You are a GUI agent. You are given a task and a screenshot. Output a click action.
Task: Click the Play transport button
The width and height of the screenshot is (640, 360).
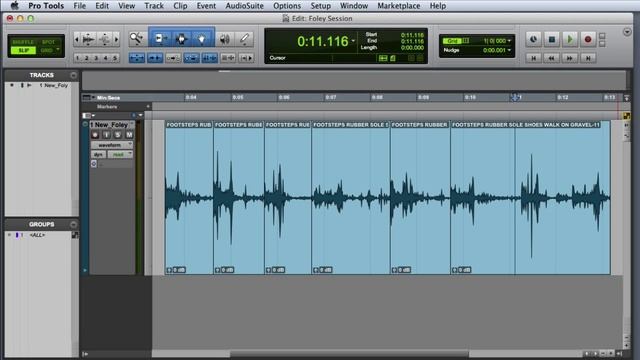point(570,39)
